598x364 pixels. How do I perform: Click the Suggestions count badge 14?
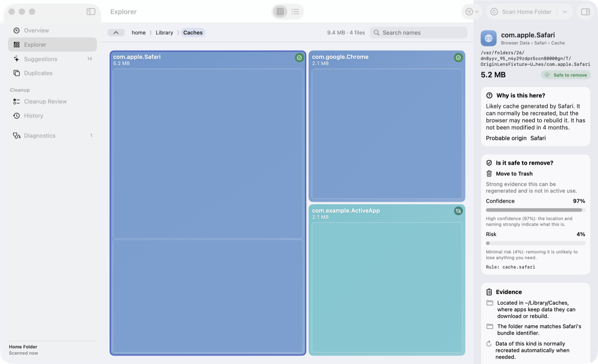coord(89,59)
